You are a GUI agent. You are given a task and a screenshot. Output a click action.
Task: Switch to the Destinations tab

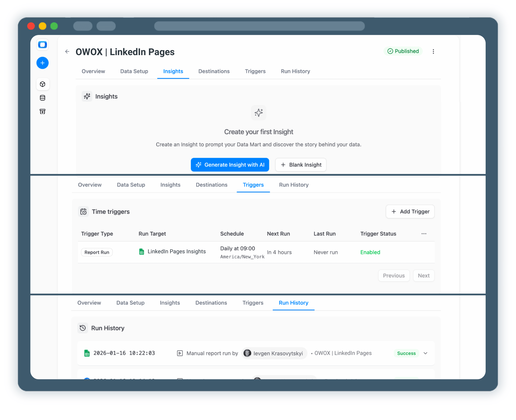(x=214, y=71)
